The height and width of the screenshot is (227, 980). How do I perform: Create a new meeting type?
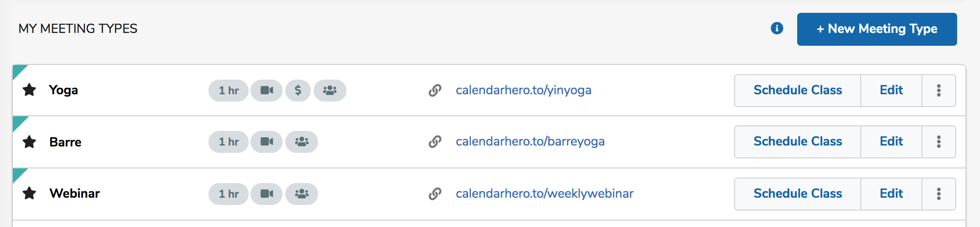pos(877,29)
